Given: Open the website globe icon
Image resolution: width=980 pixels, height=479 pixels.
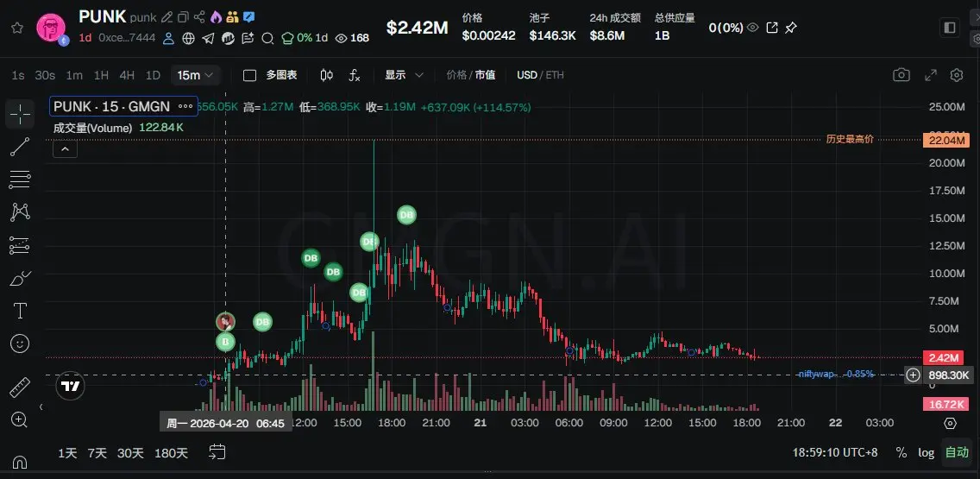Looking at the screenshot, I should pos(189,38).
